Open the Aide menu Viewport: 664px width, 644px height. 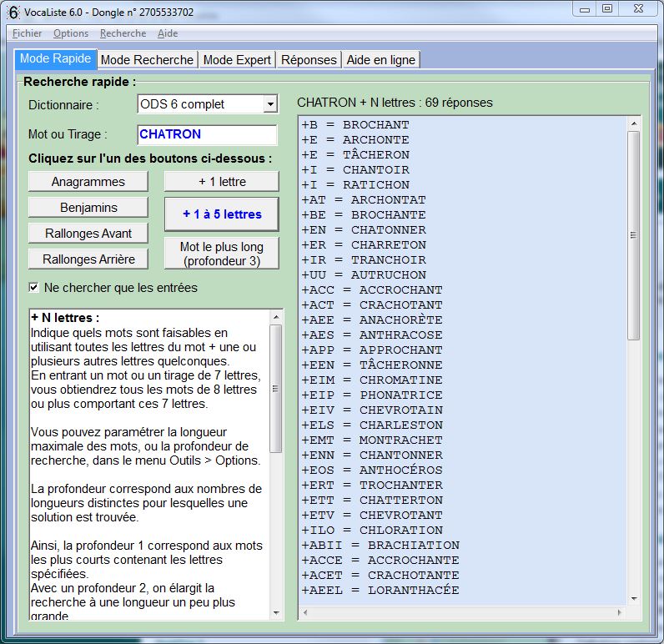point(168,33)
